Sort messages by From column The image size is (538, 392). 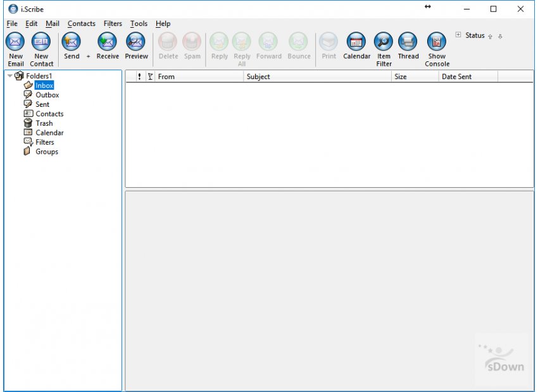199,77
